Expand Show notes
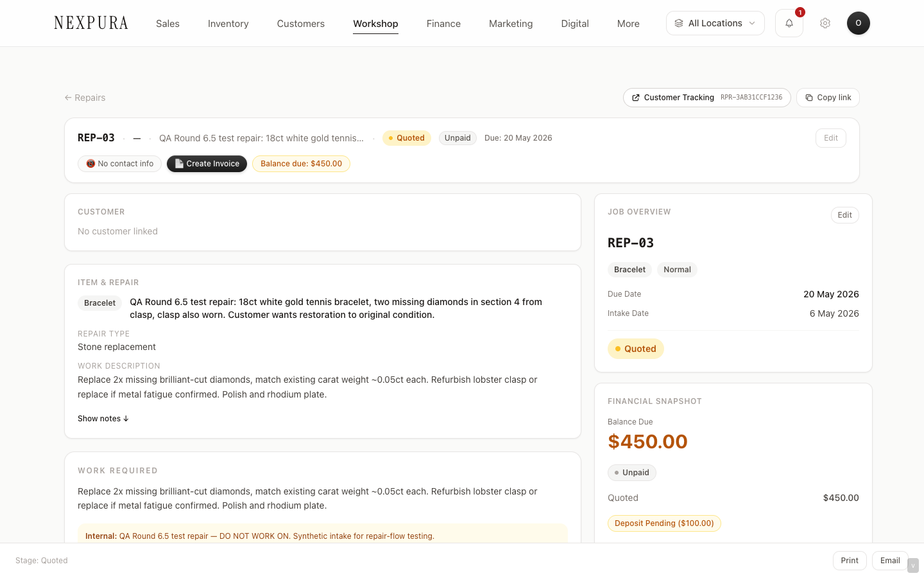924x578 pixels. [x=103, y=419]
